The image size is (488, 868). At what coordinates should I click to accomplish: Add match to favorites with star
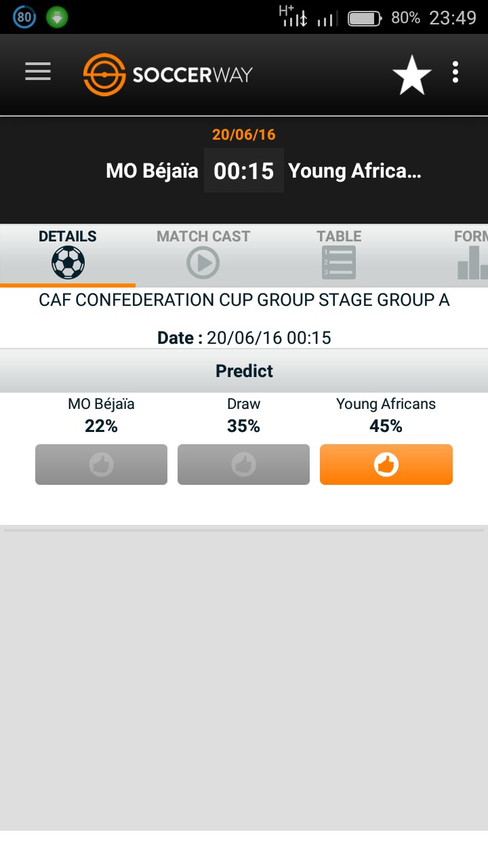[411, 75]
